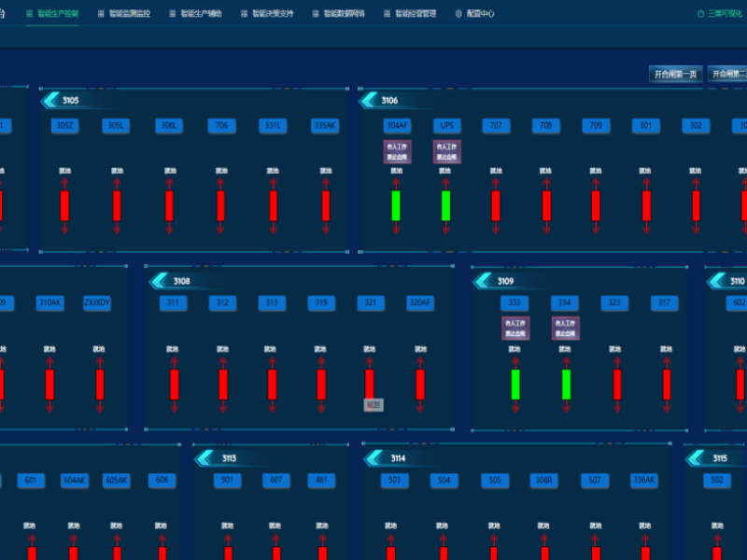Click the green breaker symbol under 333
Viewport: 747px width, 560px height.
point(515,384)
